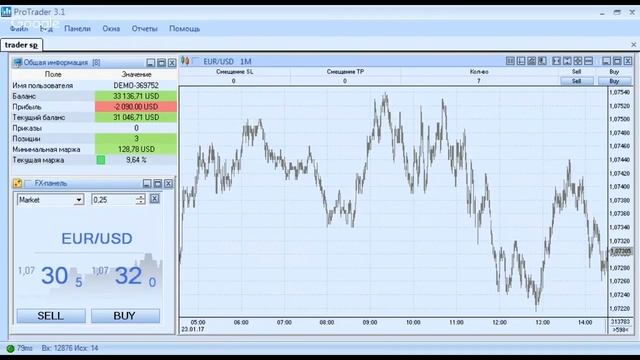Click the Поле column header
Image resolution: width=640 pixels, height=360 pixels.
(53, 74)
